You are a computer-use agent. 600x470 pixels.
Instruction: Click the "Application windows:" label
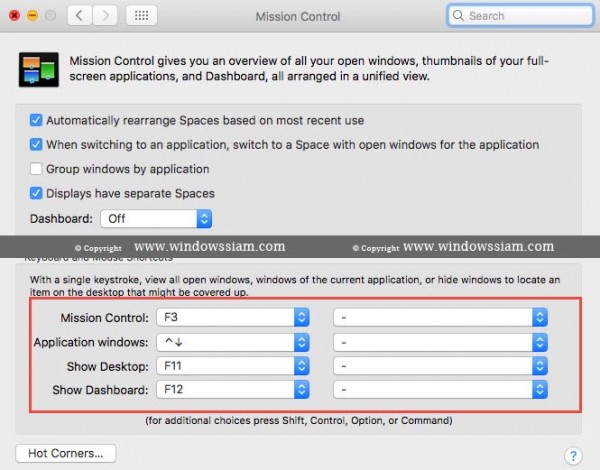pyautogui.click(x=91, y=342)
